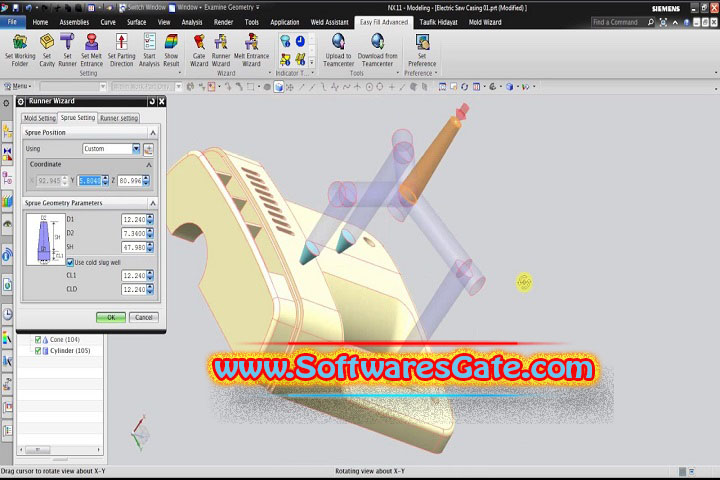Click the Find a Command search box
Viewport: 720px width, 480px height.
618,22
